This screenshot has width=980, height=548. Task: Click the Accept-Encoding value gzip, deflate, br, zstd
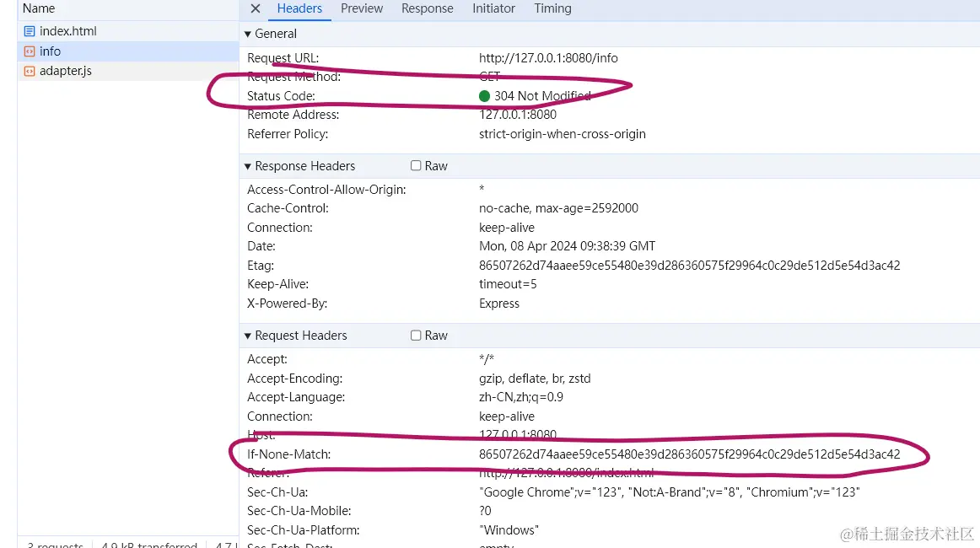coord(535,379)
